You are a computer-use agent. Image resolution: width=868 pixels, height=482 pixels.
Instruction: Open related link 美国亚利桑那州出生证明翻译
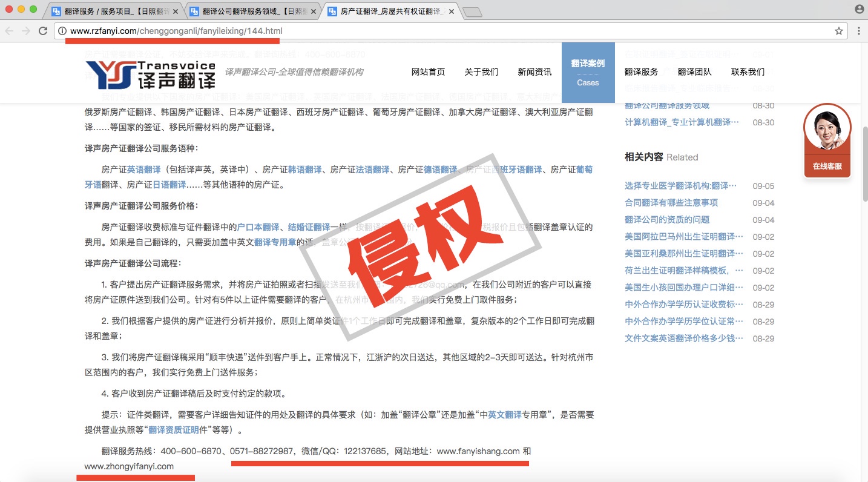click(x=684, y=254)
